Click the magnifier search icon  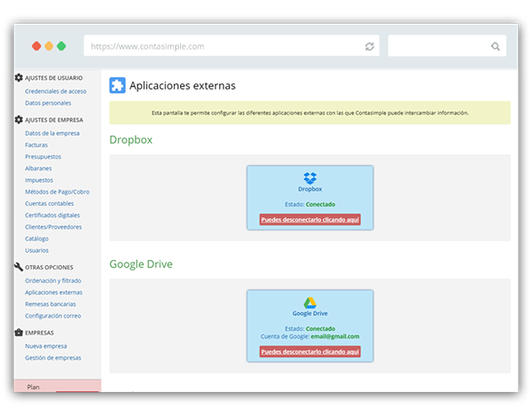click(496, 46)
